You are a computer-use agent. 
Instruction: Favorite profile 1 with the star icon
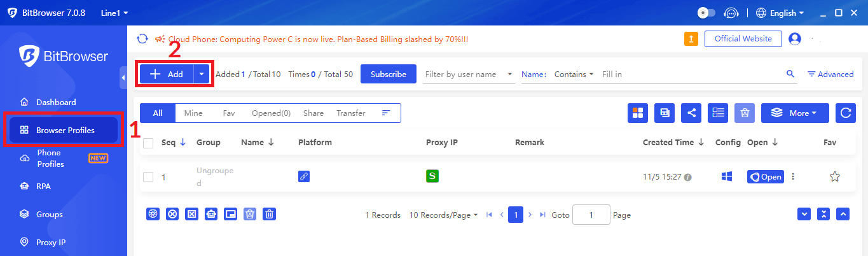click(x=835, y=177)
